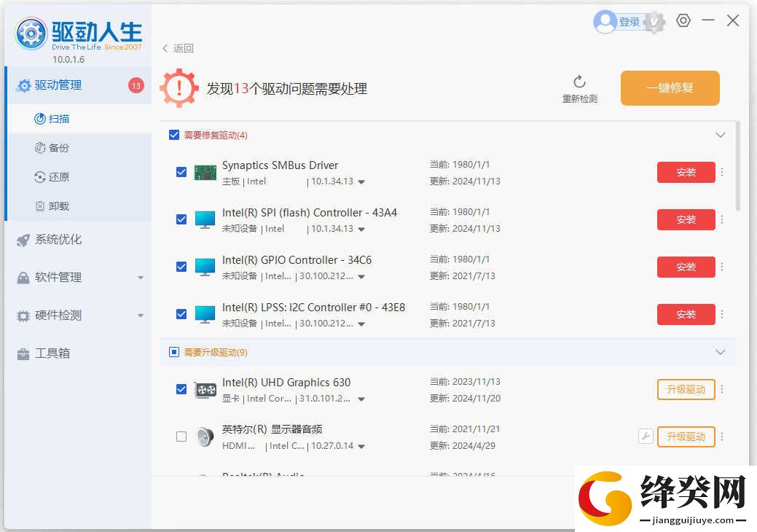Open more options for LPSS I2C Controller

coord(722,314)
